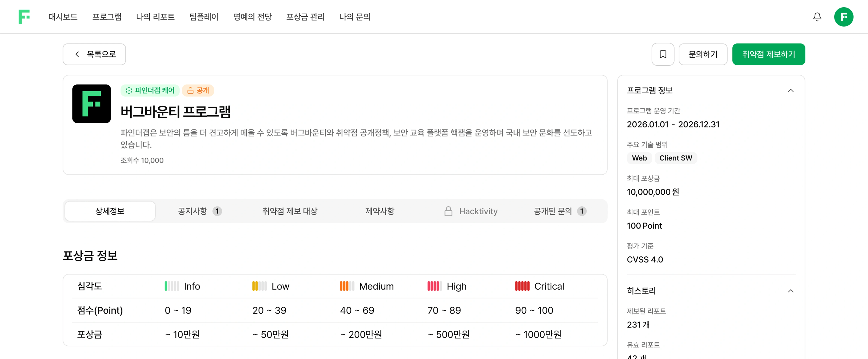The height and width of the screenshot is (359, 868).
Task: Click the 문의하기 button
Action: coord(703,54)
